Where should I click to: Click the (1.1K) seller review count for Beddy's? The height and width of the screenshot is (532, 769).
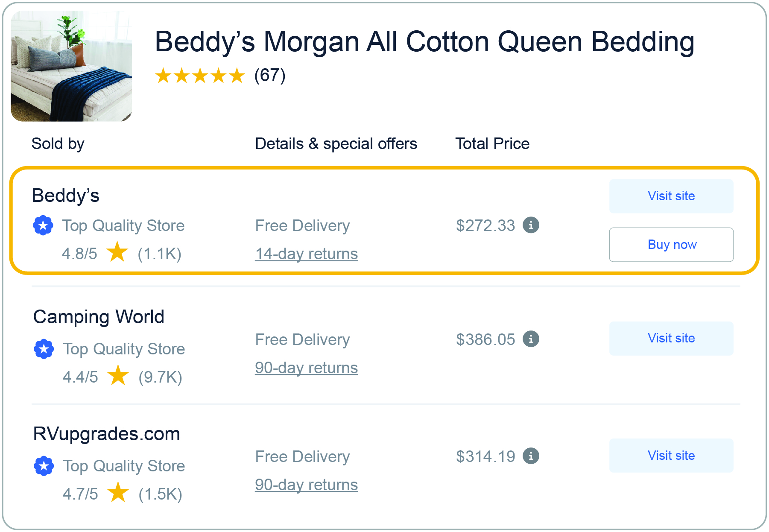tap(159, 253)
